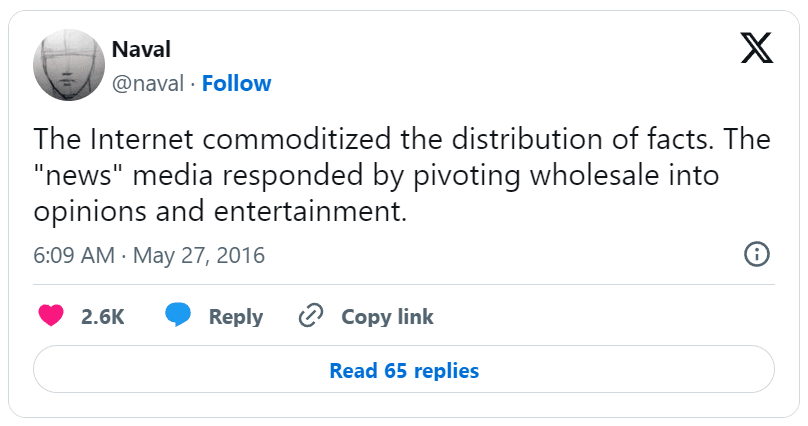This screenshot has width=808, height=426.
Task: Click the X logo icon
Action: point(757,47)
